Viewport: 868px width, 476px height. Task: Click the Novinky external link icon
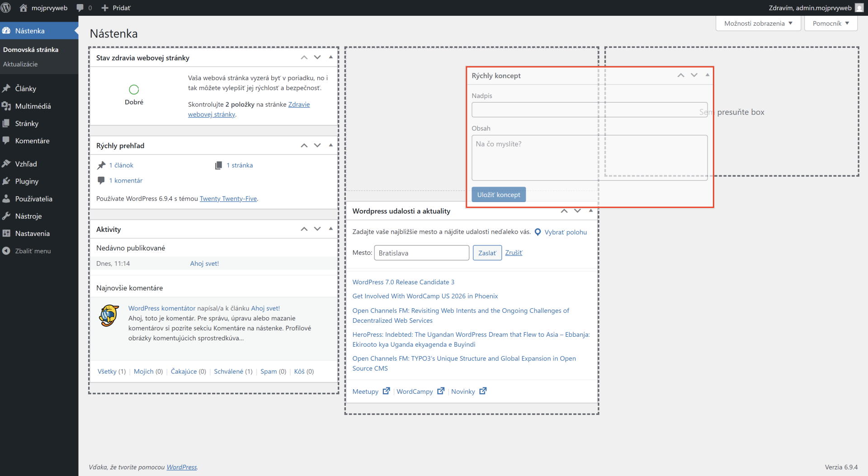click(483, 391)
